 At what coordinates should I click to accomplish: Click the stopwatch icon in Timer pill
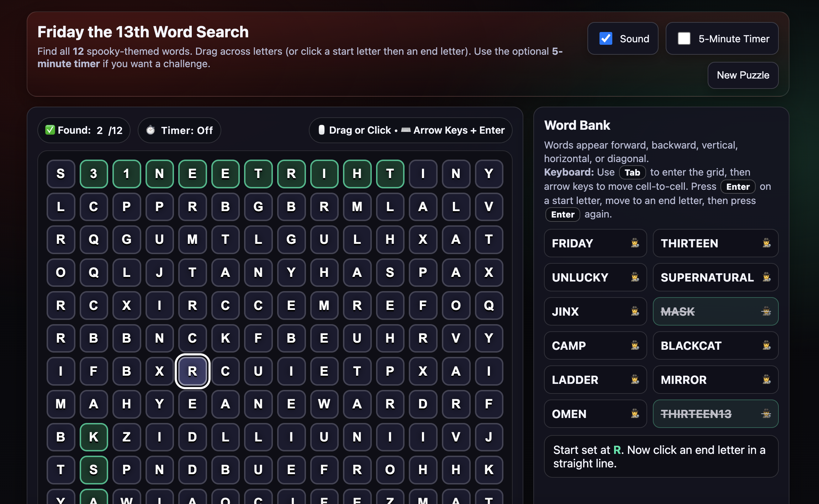[150, 130]
